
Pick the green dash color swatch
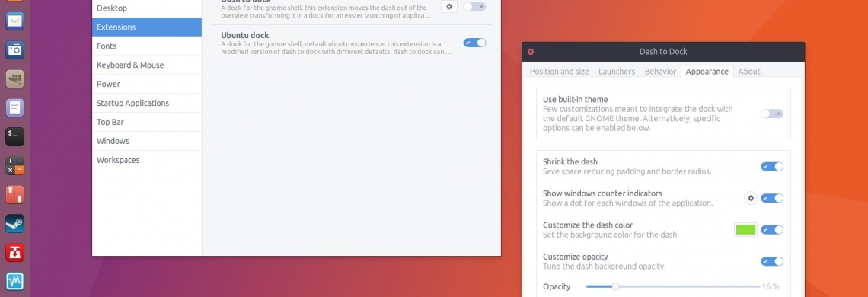[x=745, y=230]
